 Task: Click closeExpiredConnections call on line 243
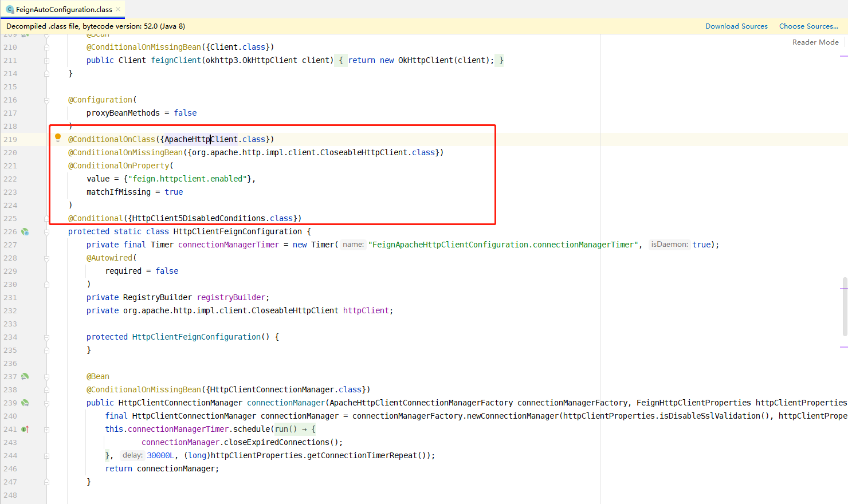pyautogui.click(x=279, y=442)
